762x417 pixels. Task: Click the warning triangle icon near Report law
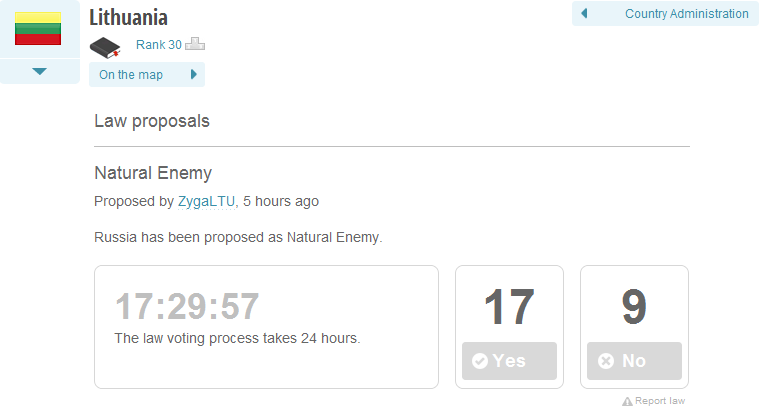click(x=627, y=401)
